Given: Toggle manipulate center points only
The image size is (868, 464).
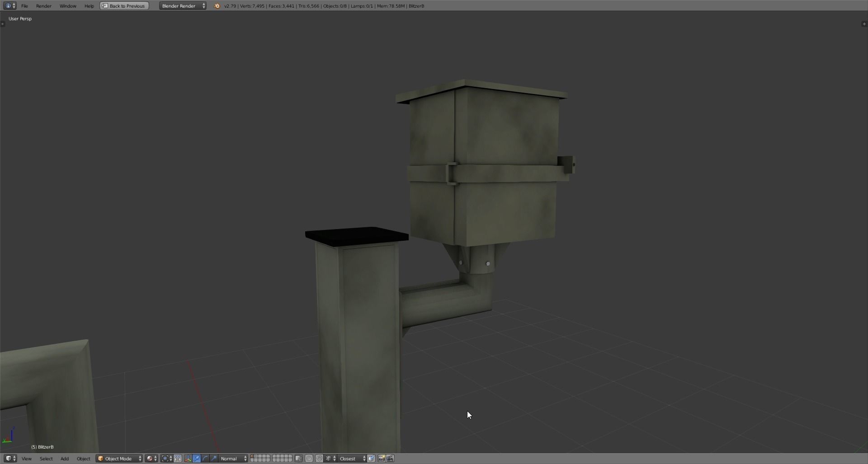Looking at the screenshot, I should tap(178, 459).
